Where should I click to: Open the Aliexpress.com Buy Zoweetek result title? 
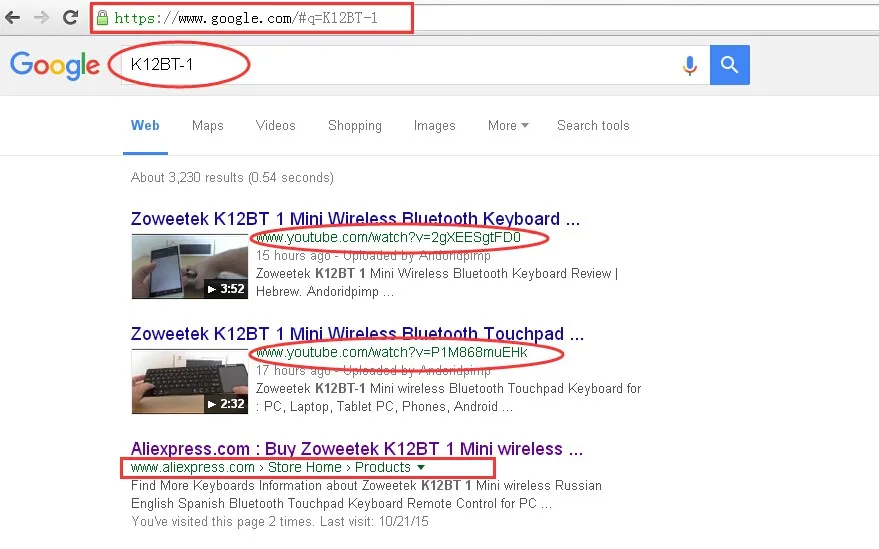tap(357, 449)
